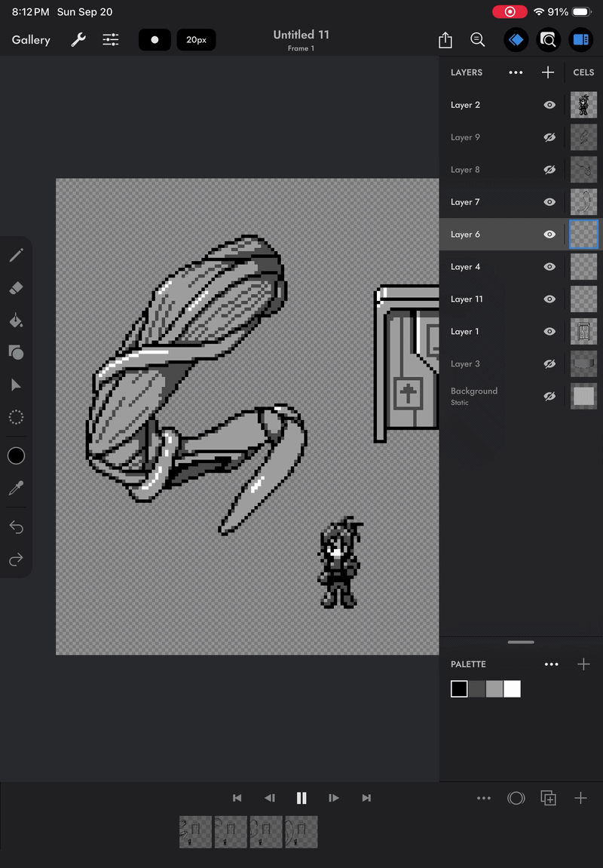Open the reference preview window button
The height and width of the screenshot is (868, 603).
click(548, 40)
